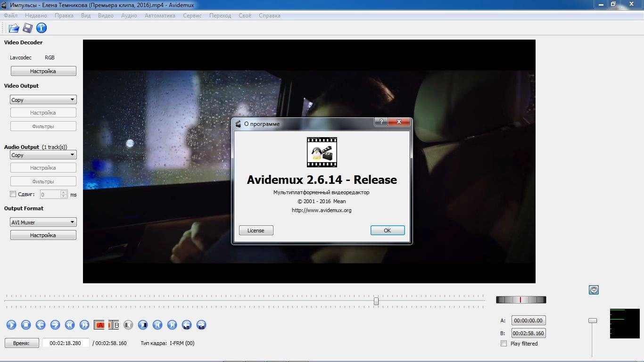The width and height of the screenshot is (644, 362).
Task: Show file information via blue info icon
Action: pyautogui.click(x=41, y=28)
